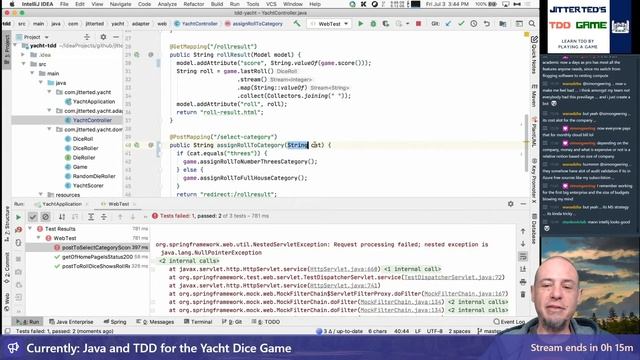The width and height of the screenshot is (640, 360).
Task: Toggle the Structure tool window side tab
Action: click(x=7, y=224)
